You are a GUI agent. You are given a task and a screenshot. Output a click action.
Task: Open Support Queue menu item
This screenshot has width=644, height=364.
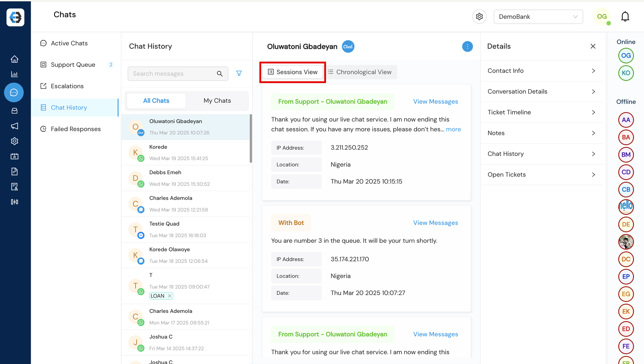pos(74,65)
